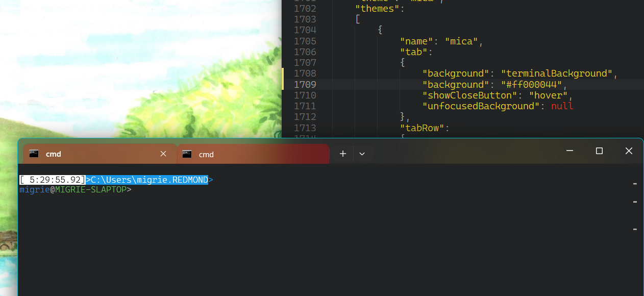
Task: Click line number 1714 at the bottom
Action: point(306,135)
